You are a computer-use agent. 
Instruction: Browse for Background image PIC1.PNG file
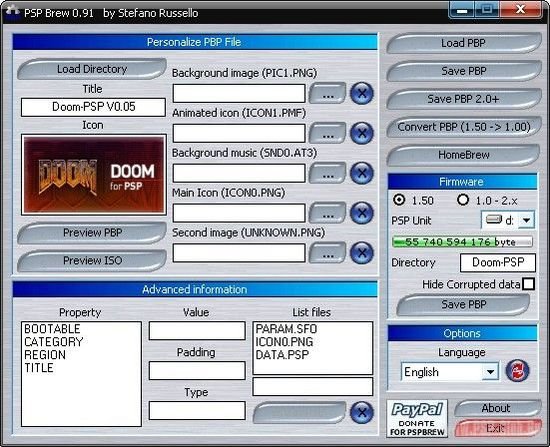coord(327,93)
